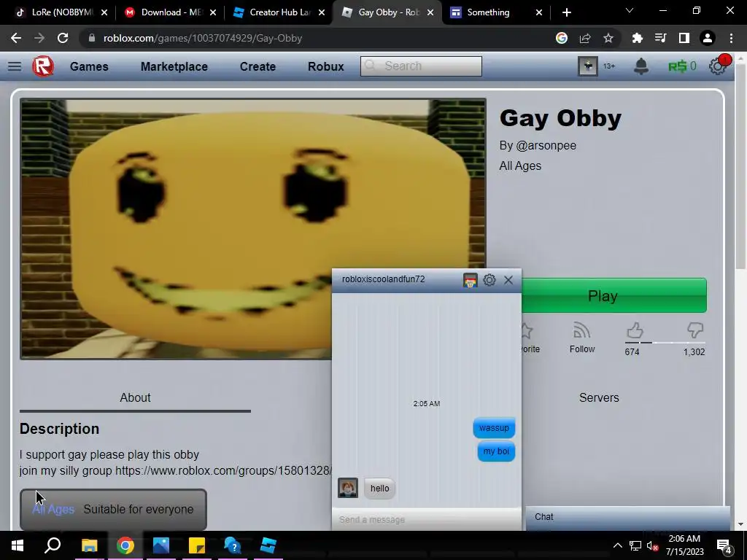Viewport: 747px width, 560px height.
Task: Click the Roblox search field
Action: (421, 66)
